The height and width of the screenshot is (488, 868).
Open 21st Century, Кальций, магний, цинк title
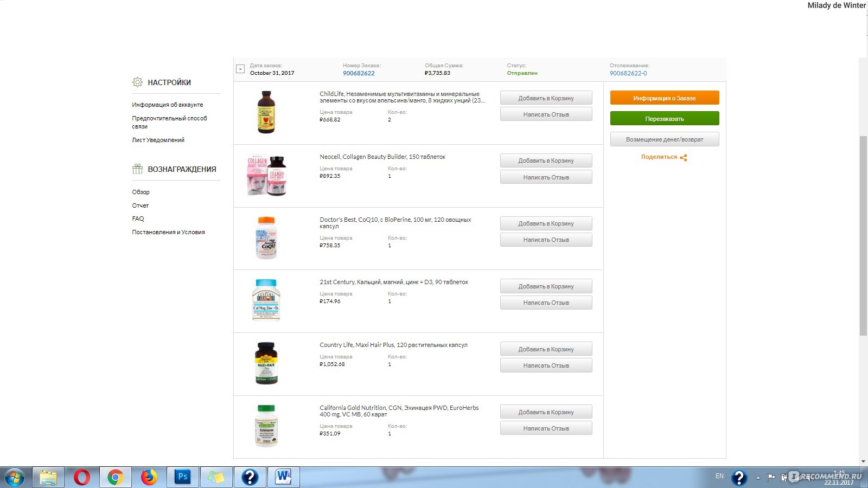(x=394, y=282)
